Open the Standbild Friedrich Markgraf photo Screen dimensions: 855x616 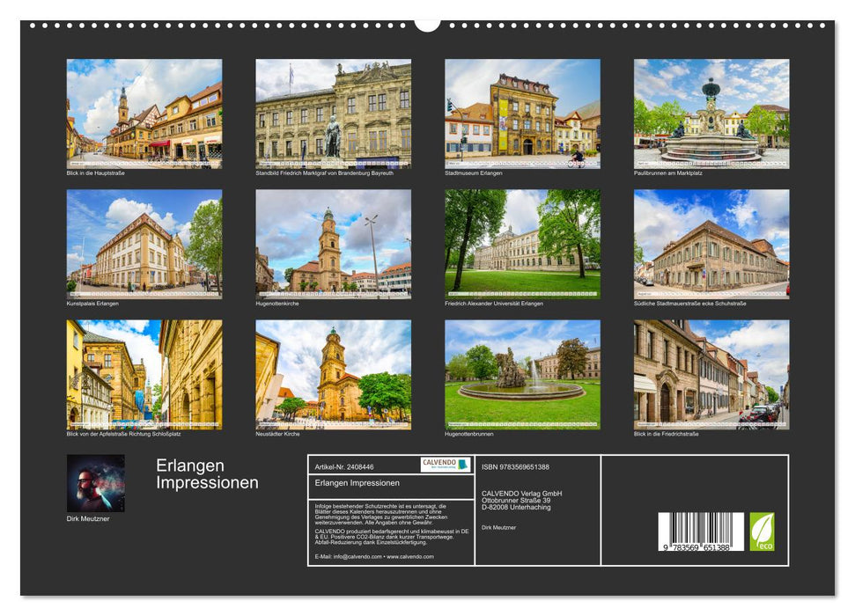(333, 114)
